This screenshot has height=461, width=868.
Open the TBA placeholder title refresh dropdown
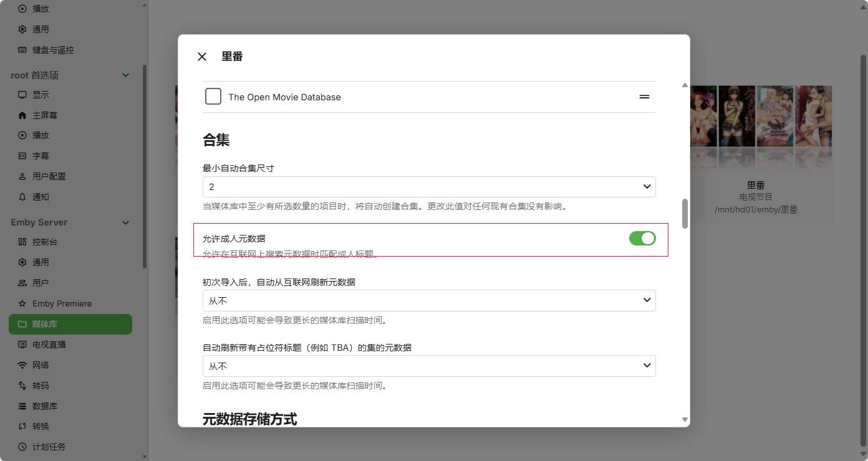(x=429, y=366)
